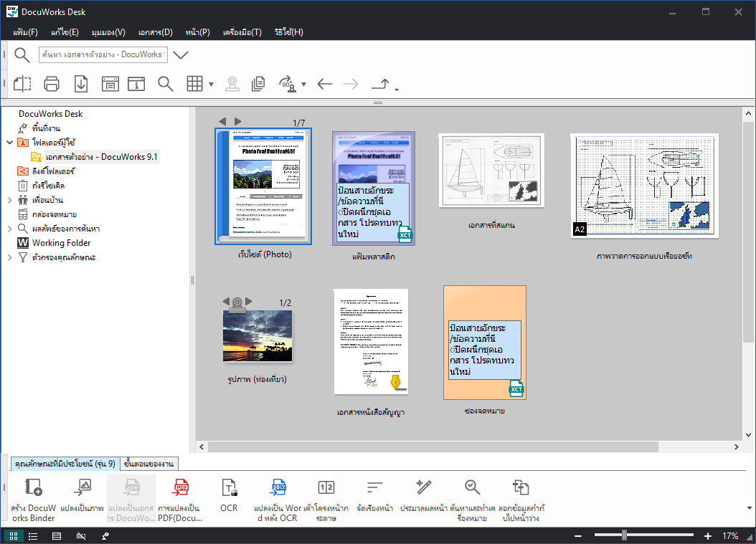Image resolution: width=756 pixels, height=544 pixels.
Task: Click the Create DocuWorks Binder icon
Action: pyautogui.click(x=33, y=488)
